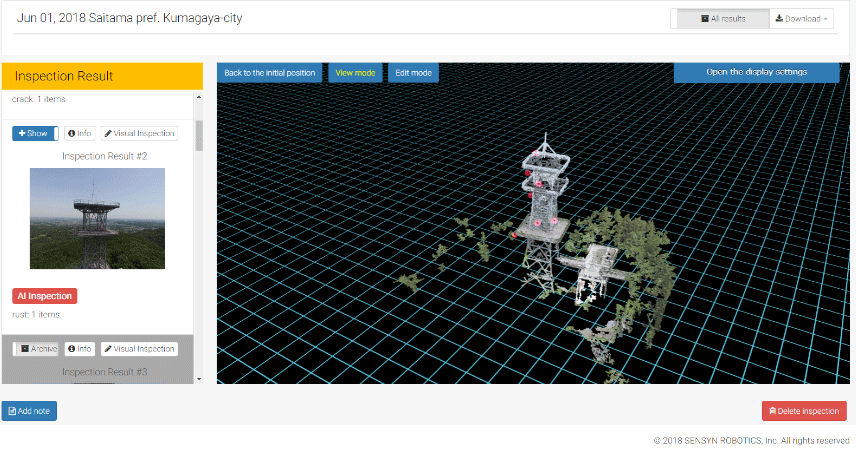Open the Inspection Result #2 tower thumbnail

[x=97, y=218]
